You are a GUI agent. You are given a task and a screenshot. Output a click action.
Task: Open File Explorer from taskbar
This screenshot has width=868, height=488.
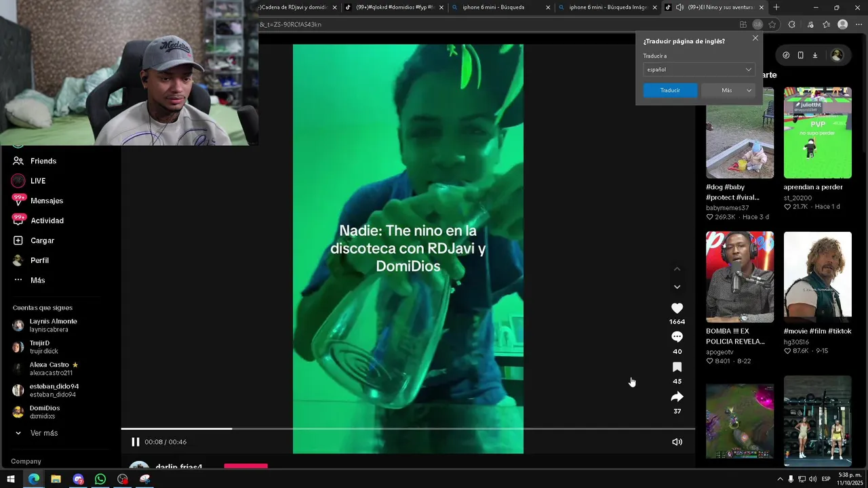(56, 479)
